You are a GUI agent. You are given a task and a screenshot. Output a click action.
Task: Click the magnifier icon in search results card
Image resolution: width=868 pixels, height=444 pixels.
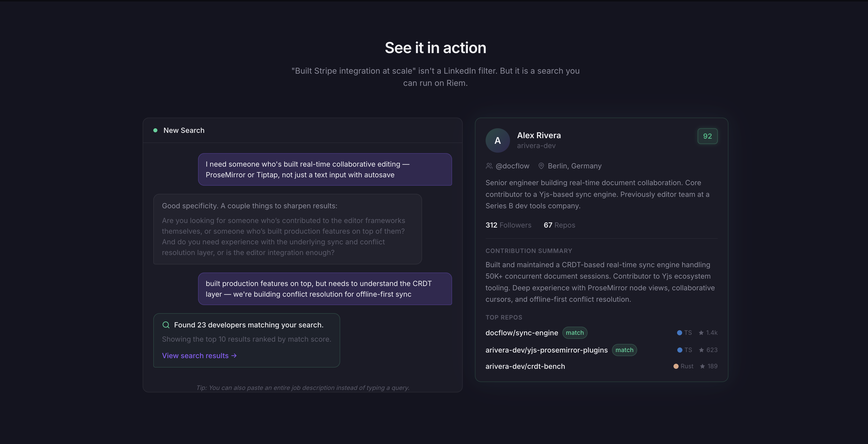click(x=166, y=325)
